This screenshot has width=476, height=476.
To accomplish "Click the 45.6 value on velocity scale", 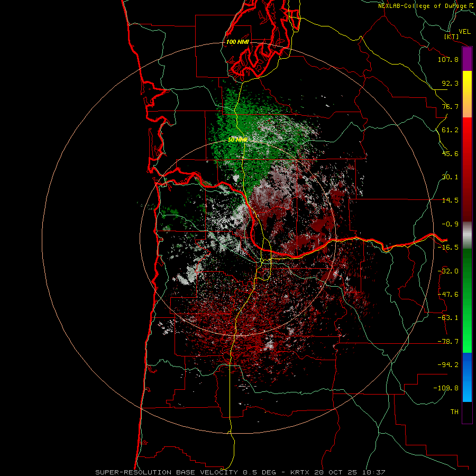I will [450, 153].
